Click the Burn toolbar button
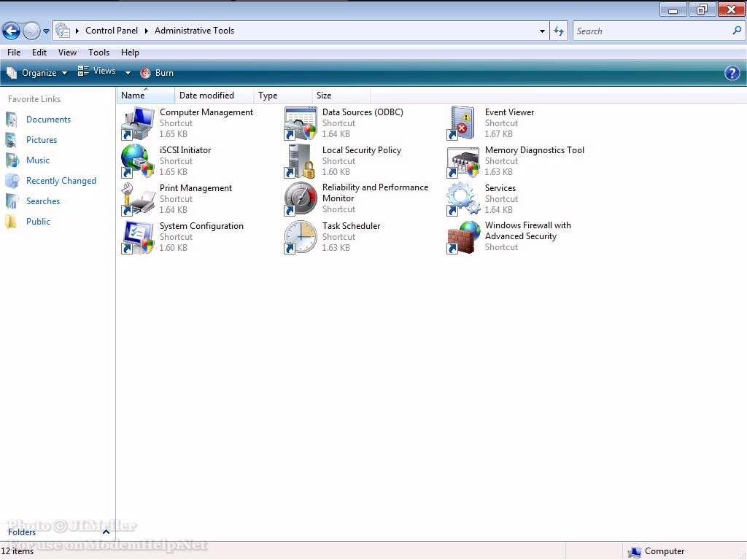This screenshot has width=747, height=560. [x=157, y=73]
